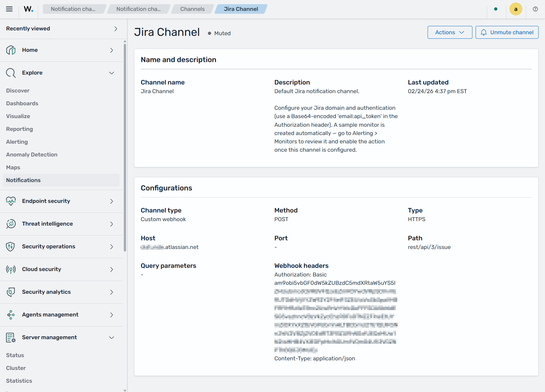Open Status under Server management

pyautogui.click(x=15, y=355)
